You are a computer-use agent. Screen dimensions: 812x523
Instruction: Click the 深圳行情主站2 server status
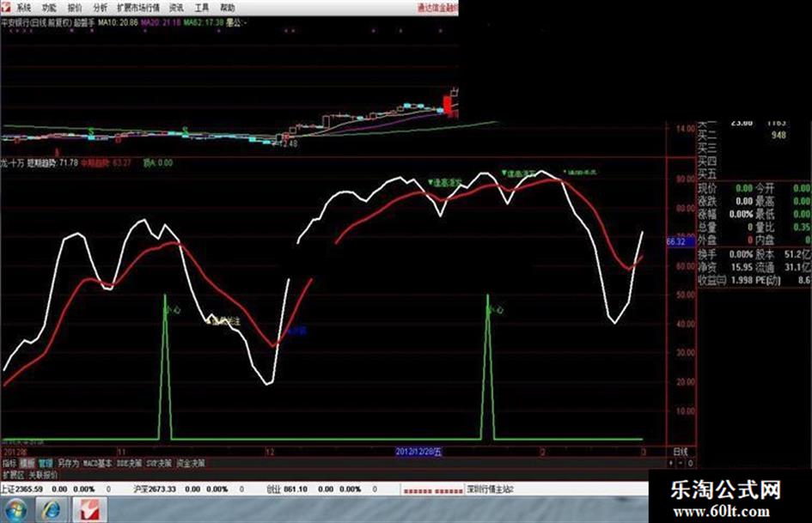pos(490,490)
